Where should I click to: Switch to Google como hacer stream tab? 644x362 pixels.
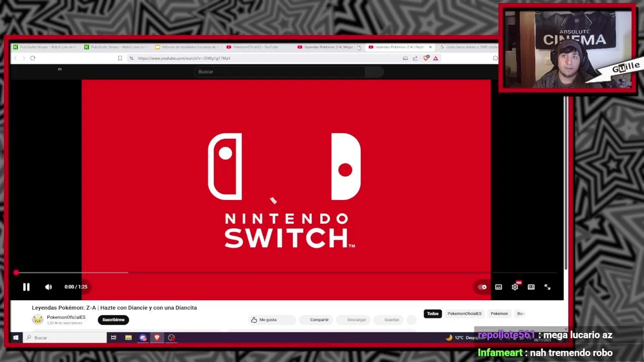[468, 47]
